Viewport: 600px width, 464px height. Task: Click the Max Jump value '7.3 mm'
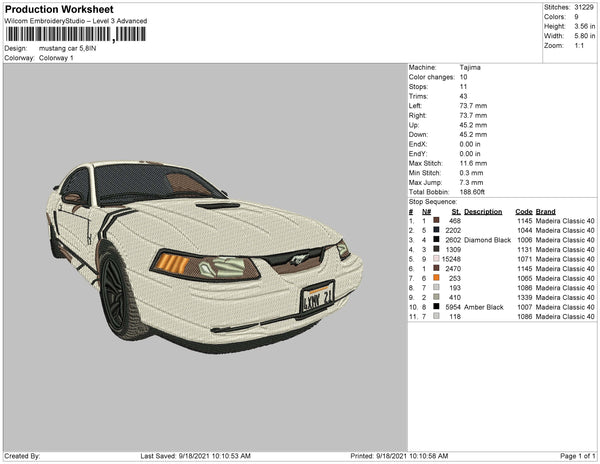point(471,182)
